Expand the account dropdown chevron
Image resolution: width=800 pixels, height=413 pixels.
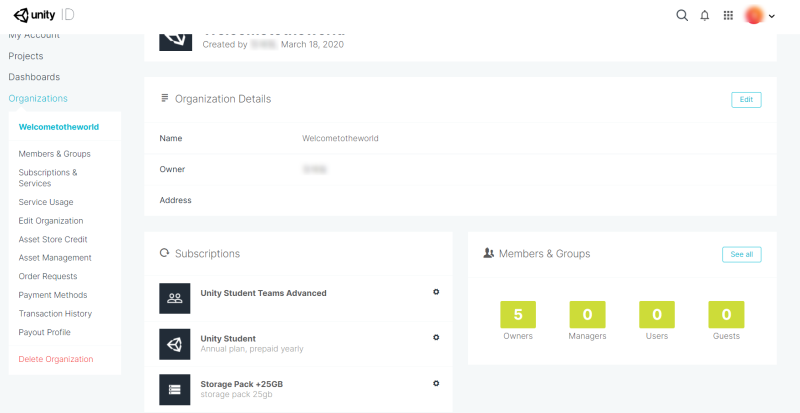(x=771, y=16)
